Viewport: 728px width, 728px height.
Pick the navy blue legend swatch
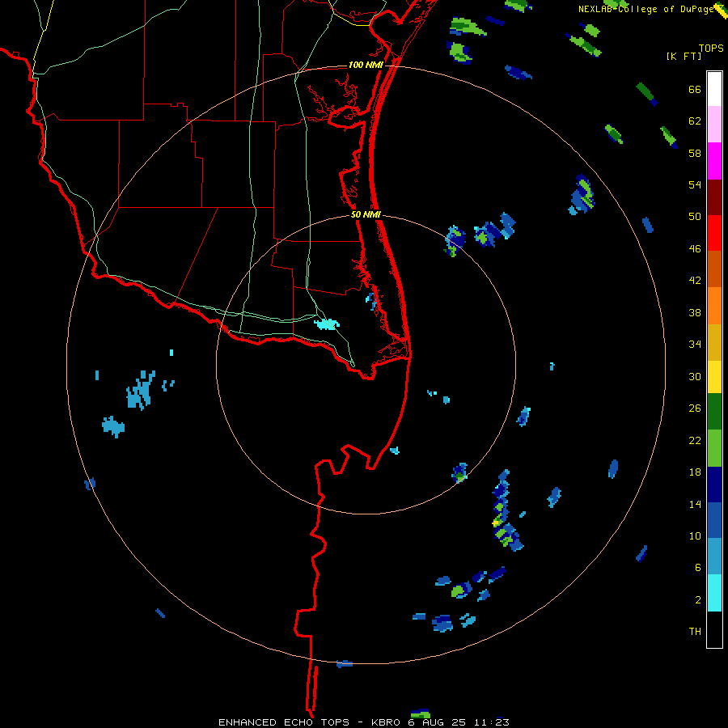tap(714, 485)
